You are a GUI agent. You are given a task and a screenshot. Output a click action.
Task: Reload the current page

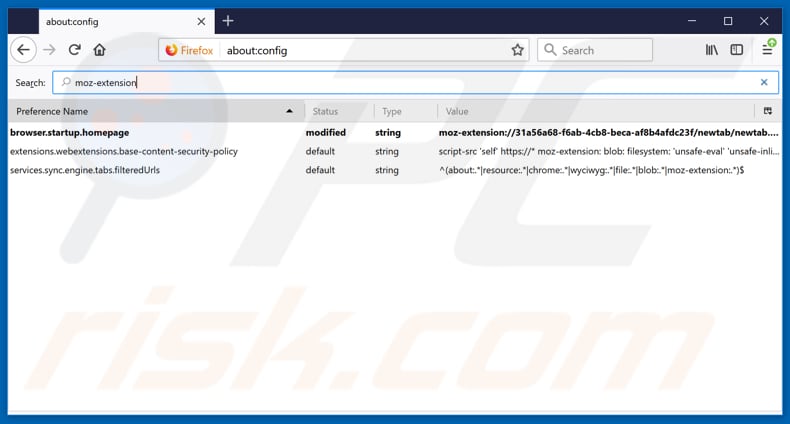click(x=75, y=50)
